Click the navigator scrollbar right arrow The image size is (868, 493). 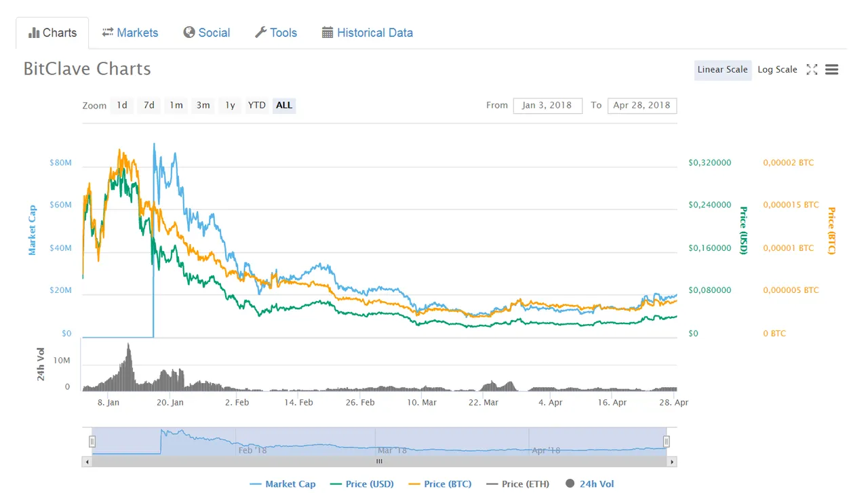point(672,462)
